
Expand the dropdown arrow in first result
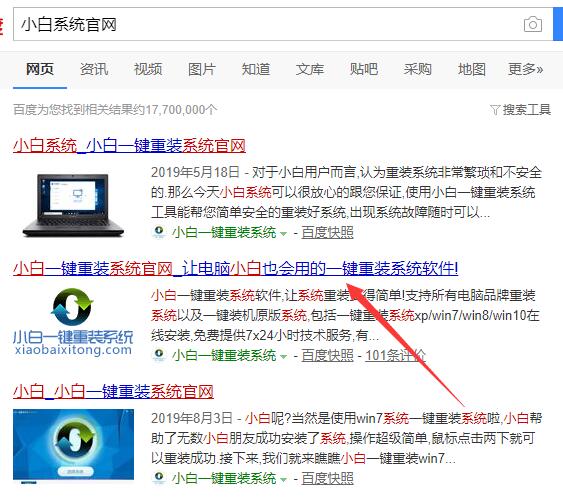point(283,234)
